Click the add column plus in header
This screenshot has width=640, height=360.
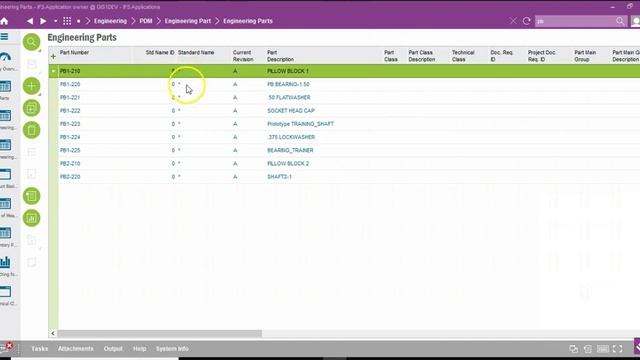(x=53, y=56)
